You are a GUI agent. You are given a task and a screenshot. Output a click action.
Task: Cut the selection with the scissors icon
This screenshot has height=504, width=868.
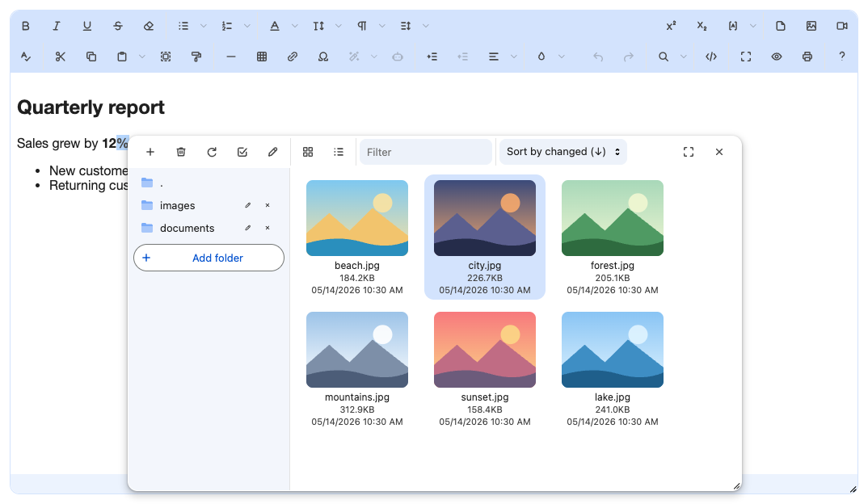[x=61, y=57]
